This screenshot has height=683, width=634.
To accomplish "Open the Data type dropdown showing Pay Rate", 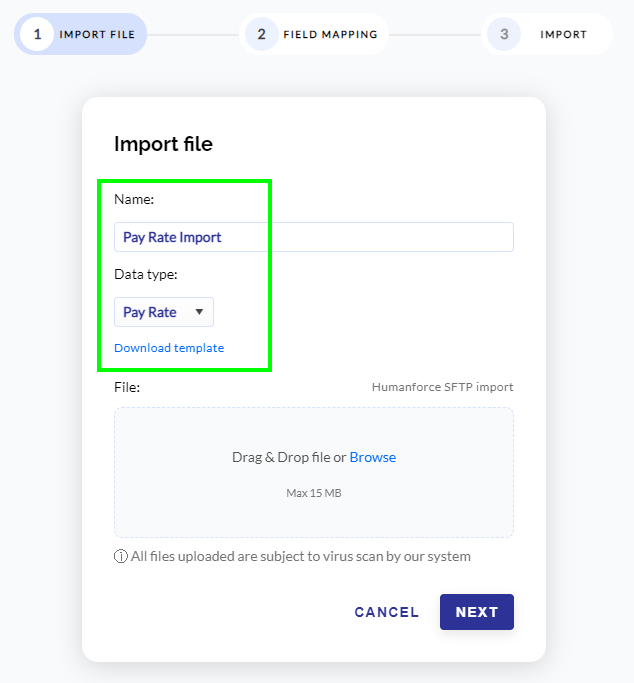I will 164,312.
